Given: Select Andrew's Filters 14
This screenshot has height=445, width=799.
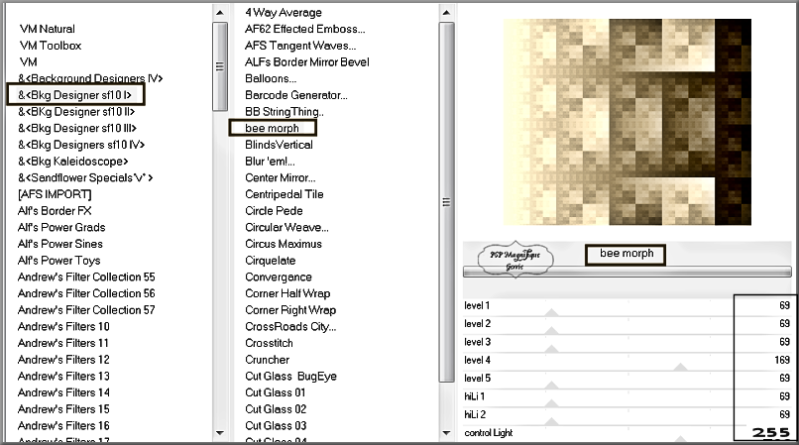Looking at the screenshot, I should [64, 392].
